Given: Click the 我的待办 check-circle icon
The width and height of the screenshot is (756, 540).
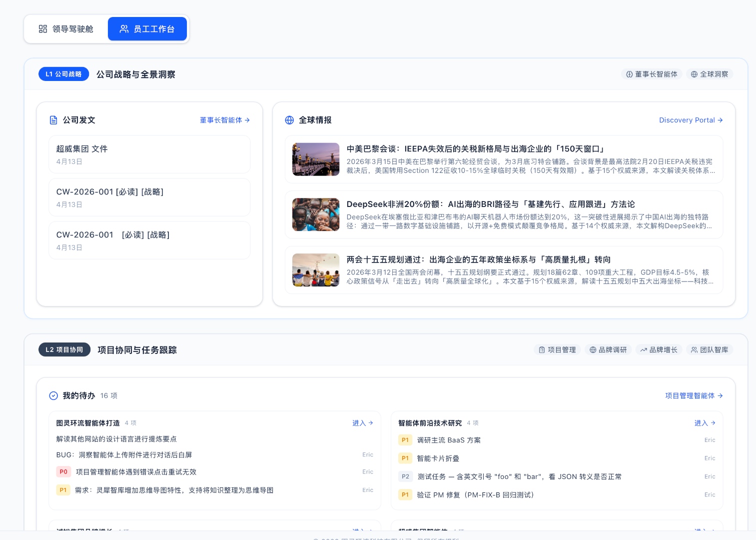Looking at the screenshot, I should coord(53,395).
